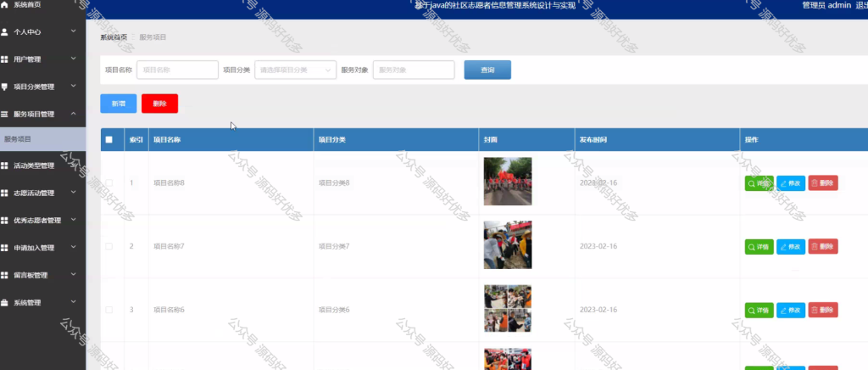Click the home icon beside 系统首页
Screen dimensions: 868x370
(x=4, y=4)
